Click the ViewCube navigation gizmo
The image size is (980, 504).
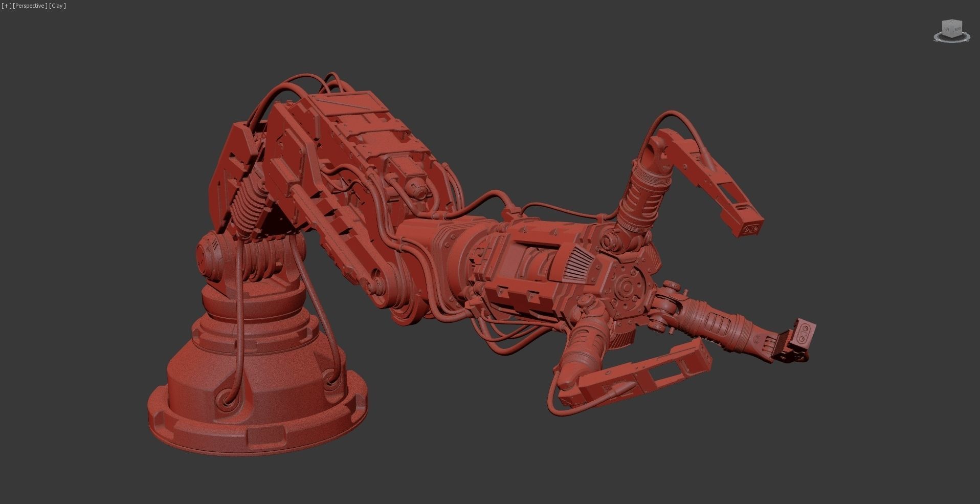[952, 31]
